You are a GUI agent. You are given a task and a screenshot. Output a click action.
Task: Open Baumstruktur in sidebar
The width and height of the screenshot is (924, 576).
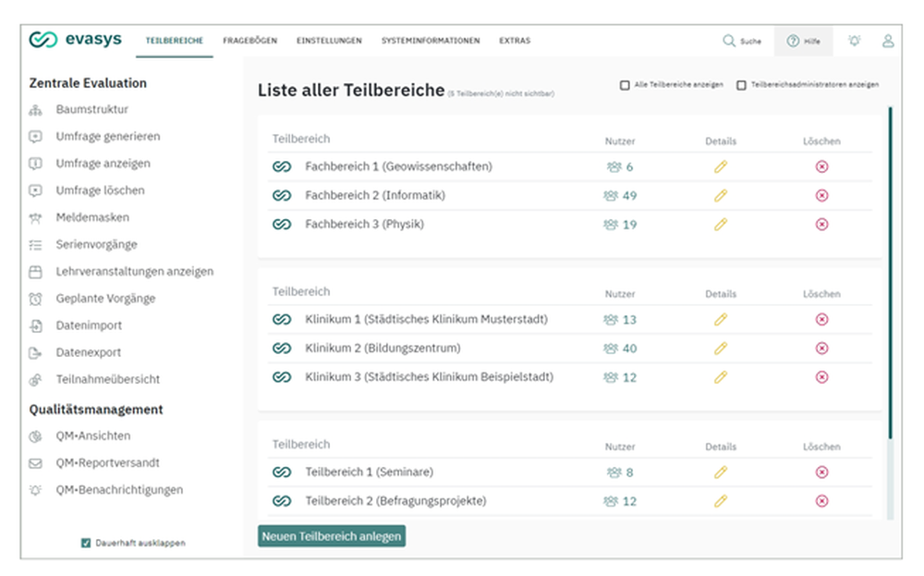[x=91, y=110]
